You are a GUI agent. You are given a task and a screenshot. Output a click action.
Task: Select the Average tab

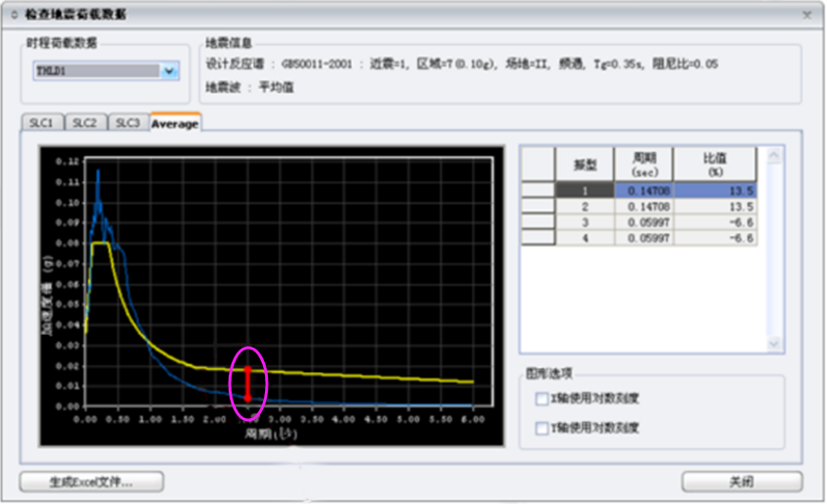pyautogui.click(x=175, y=123)
